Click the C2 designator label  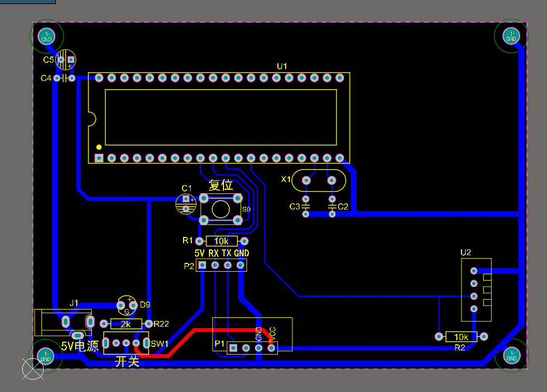(343, 206)
